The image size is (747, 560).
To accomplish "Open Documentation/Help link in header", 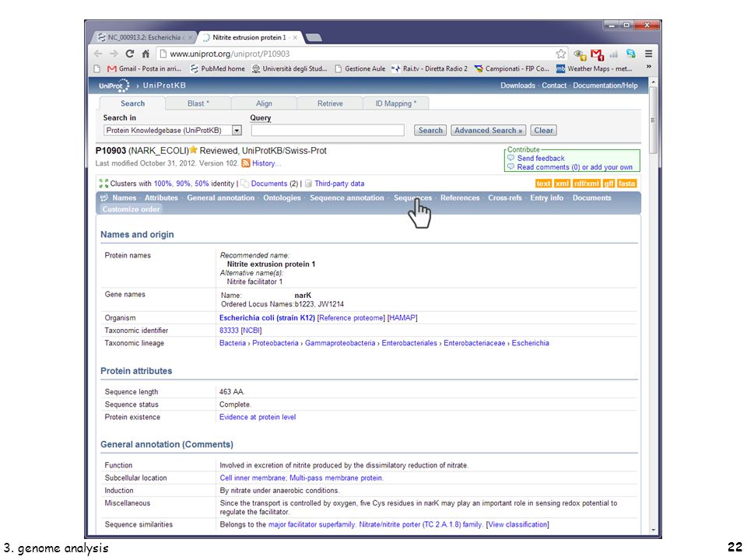I will 605,86.
